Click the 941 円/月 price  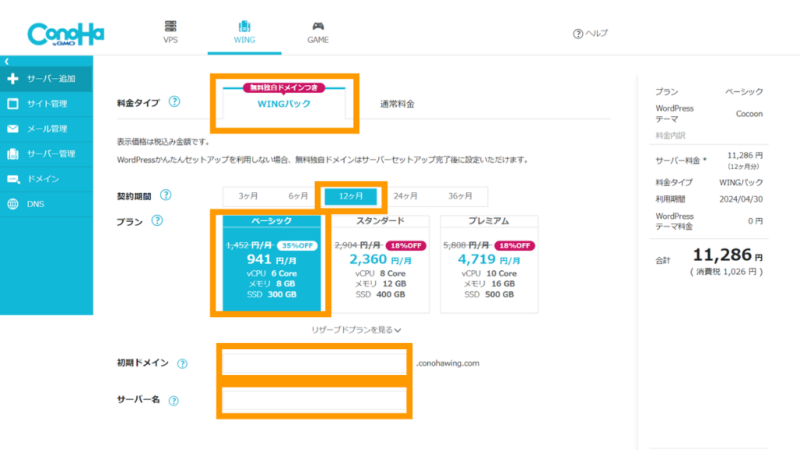[271, 259]
